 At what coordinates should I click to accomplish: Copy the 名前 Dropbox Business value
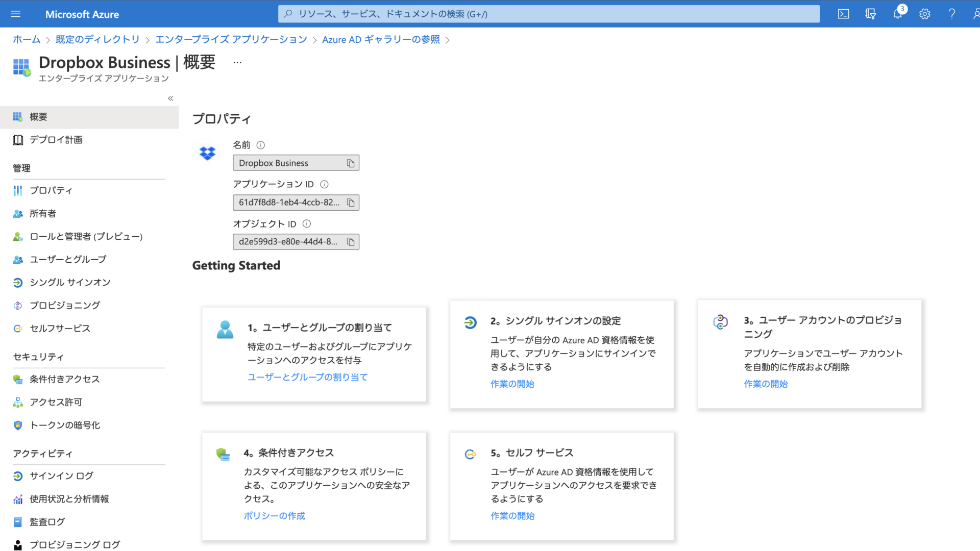tap(351, 163)
